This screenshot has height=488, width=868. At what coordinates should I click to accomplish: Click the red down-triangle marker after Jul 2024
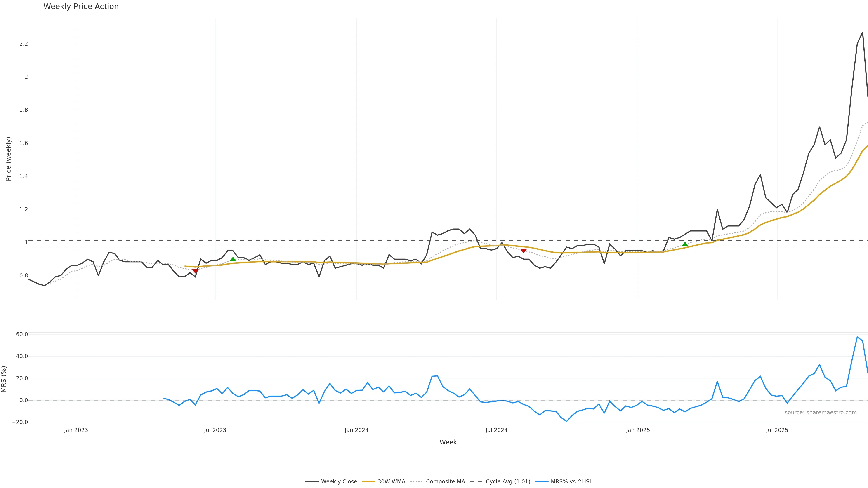[523, 251]
